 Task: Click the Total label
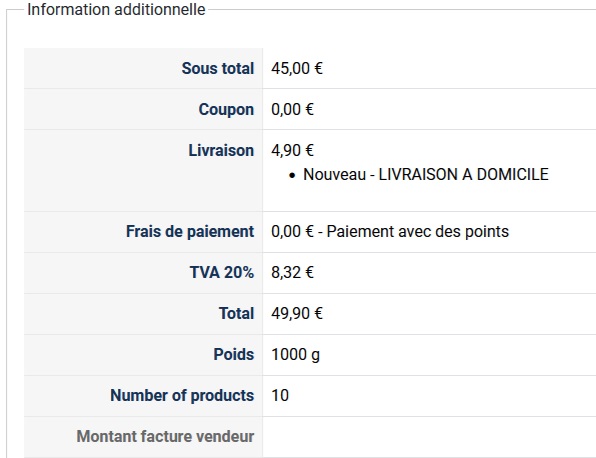[236, 314]
